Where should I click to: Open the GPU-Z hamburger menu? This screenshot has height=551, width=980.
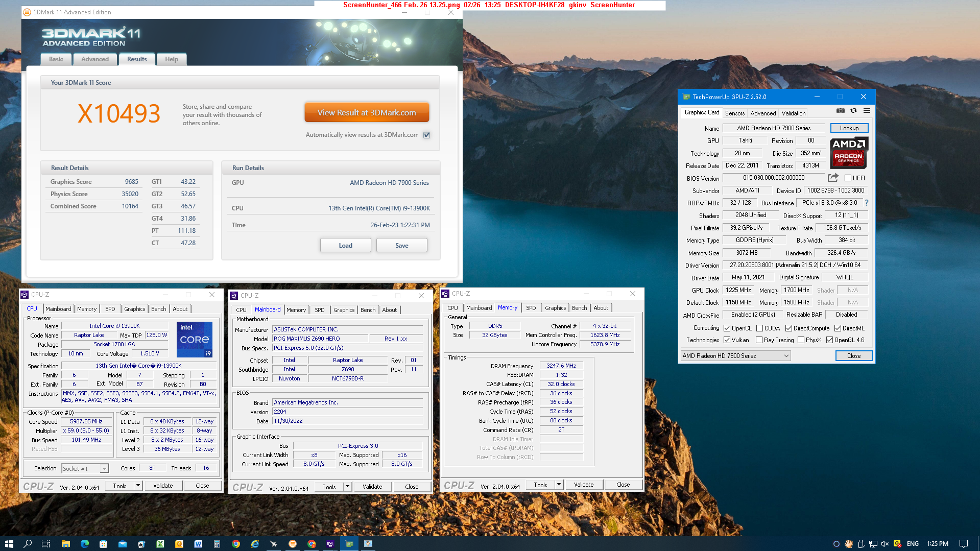(867, 110)
